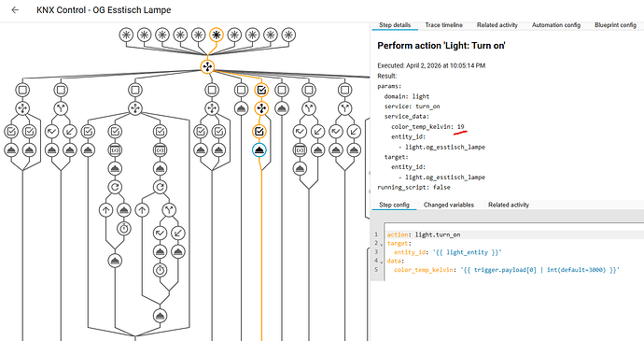
Task: Select the orange nested choose node
Action: click(x=261, y=108)
